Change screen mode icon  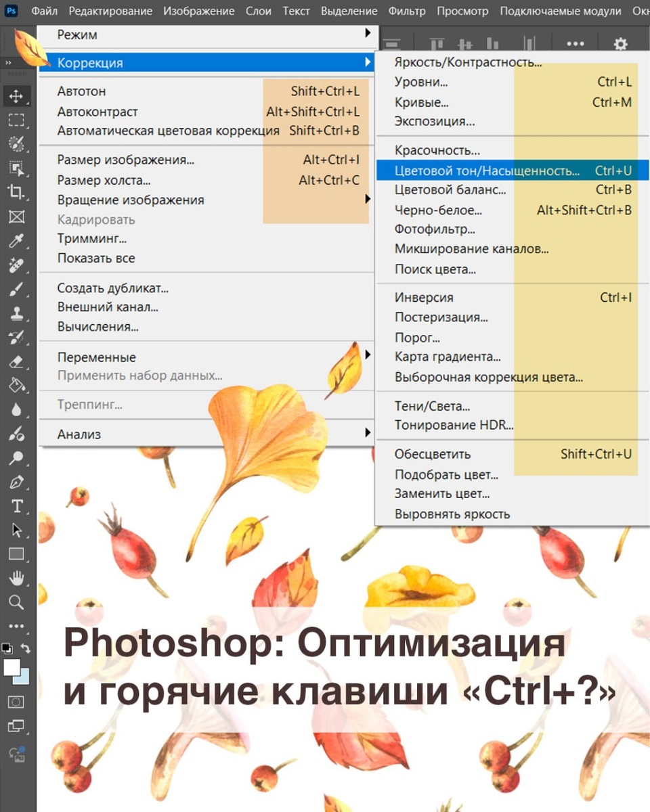pos(16,726)
